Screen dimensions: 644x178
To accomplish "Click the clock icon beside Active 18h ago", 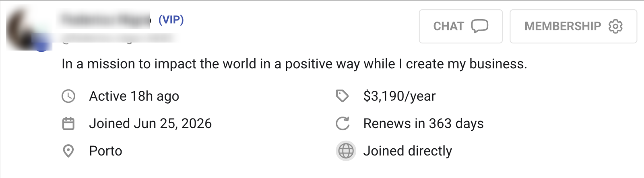I will tap(68, 96).
